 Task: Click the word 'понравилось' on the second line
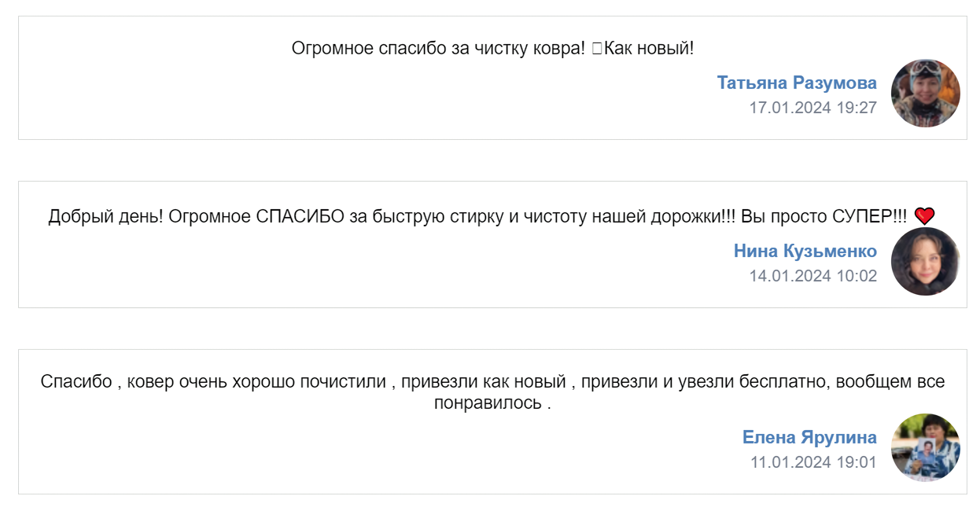point(488,403)
